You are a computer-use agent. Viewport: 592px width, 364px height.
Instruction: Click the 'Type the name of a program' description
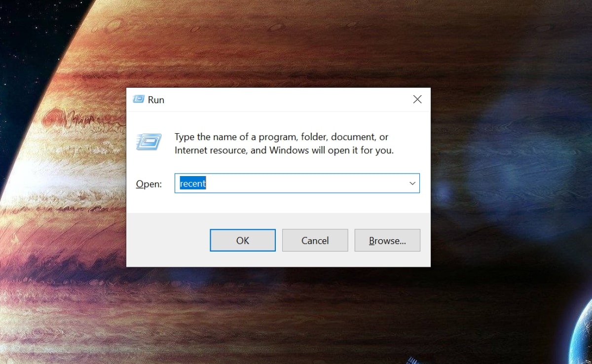[284, 144]
